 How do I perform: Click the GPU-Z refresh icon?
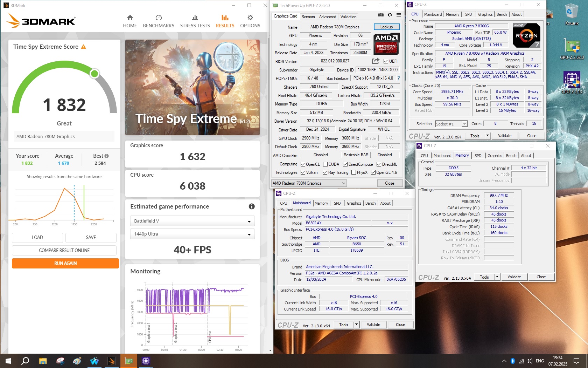[x=390, y=15]
